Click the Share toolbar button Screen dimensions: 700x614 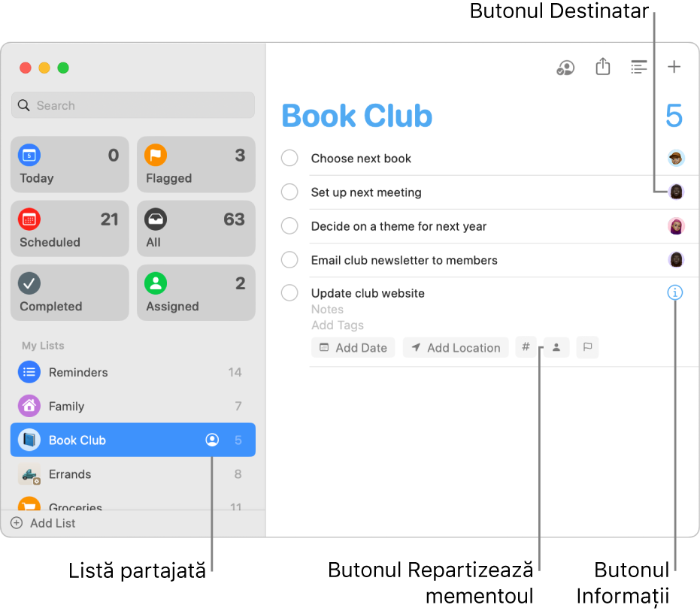pos(603,66)
